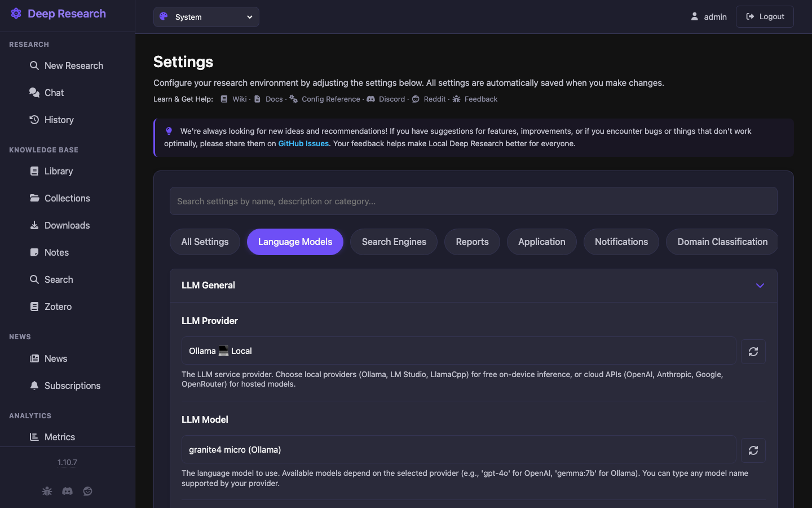Open the Application settings tab

[541, 242]
